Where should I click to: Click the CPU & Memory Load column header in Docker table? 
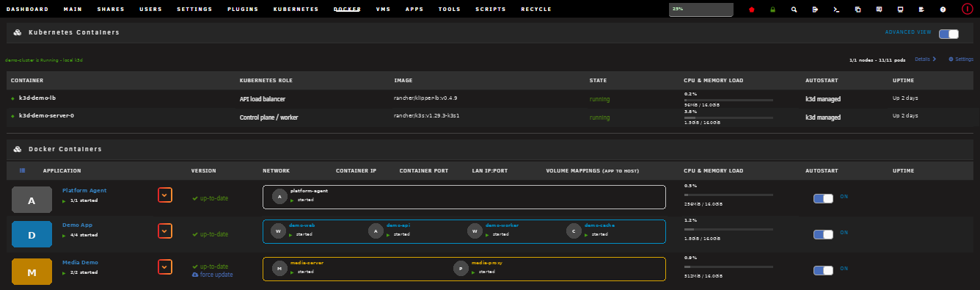tap(713, 170)
